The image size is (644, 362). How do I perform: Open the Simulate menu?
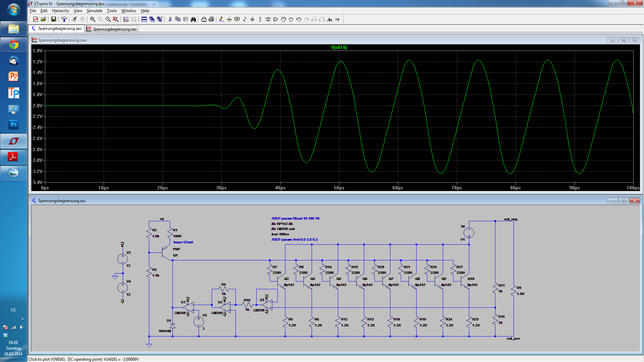[x=95, y=11]
